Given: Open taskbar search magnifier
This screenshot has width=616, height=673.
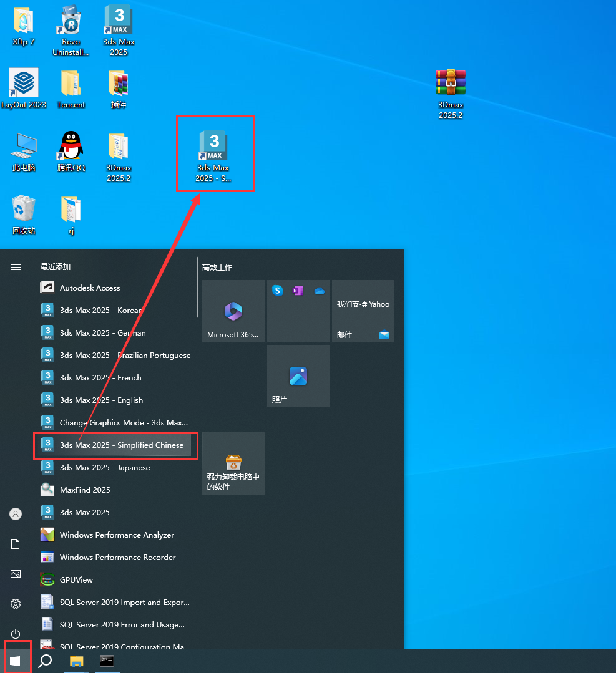Looking at the screenshot, I should click(x=45, y=661).
